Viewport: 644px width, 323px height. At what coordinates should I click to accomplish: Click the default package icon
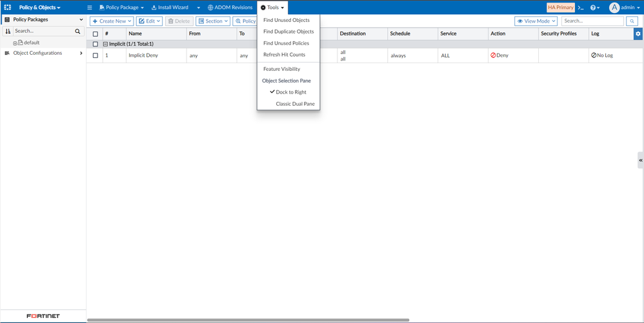click(x=20, y=43)
